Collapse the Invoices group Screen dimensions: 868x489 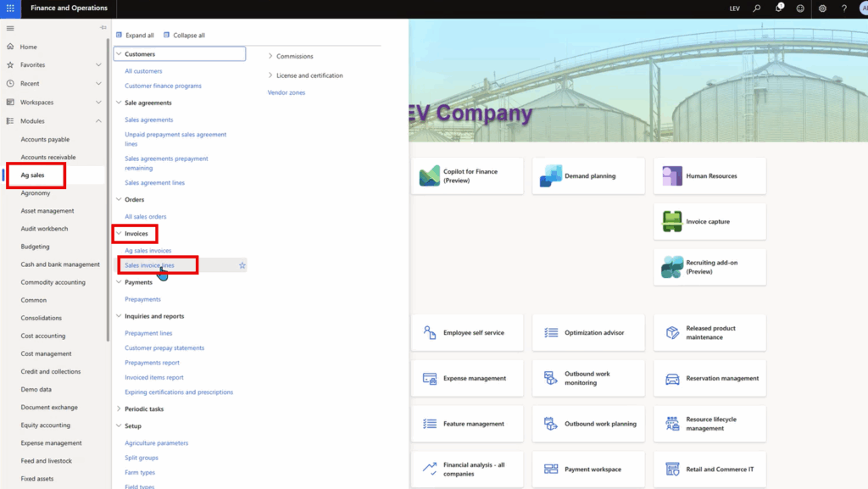point(119,233)
